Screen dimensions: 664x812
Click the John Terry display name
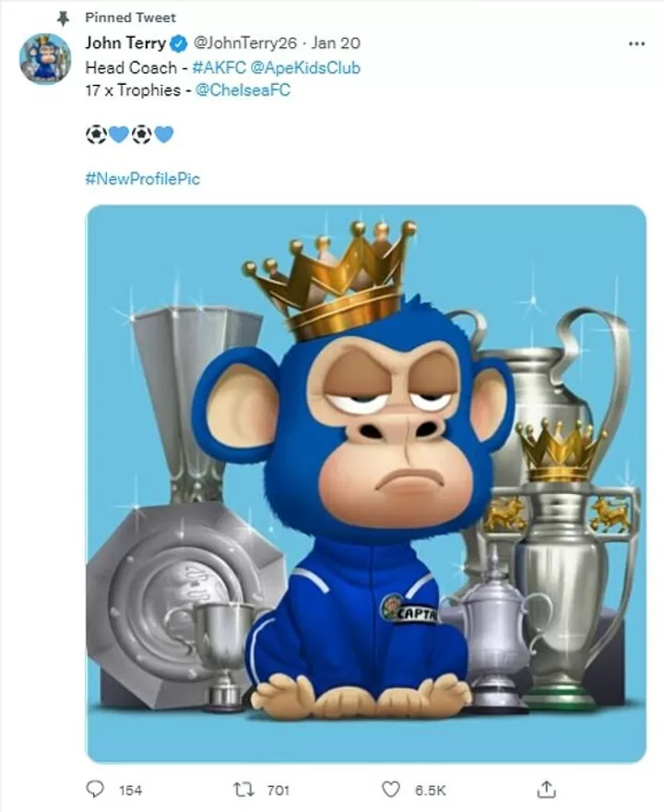[125, 43]
